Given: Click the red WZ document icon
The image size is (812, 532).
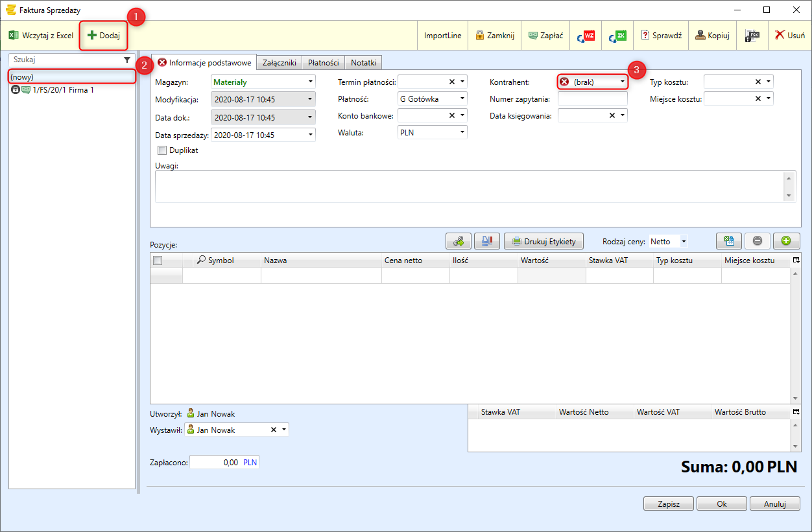Looking at the screenshot, I should point(586,36).
